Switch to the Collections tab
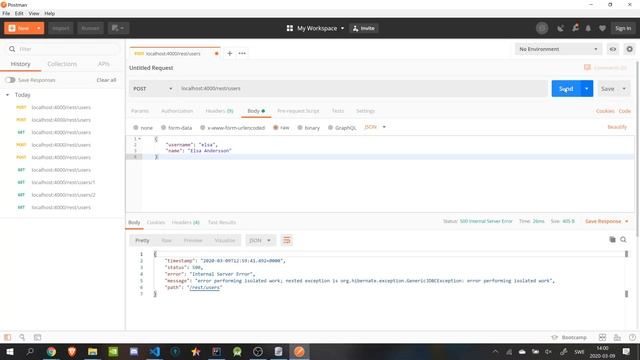This screenshot has width=640, height=360. tap(62, 64)
